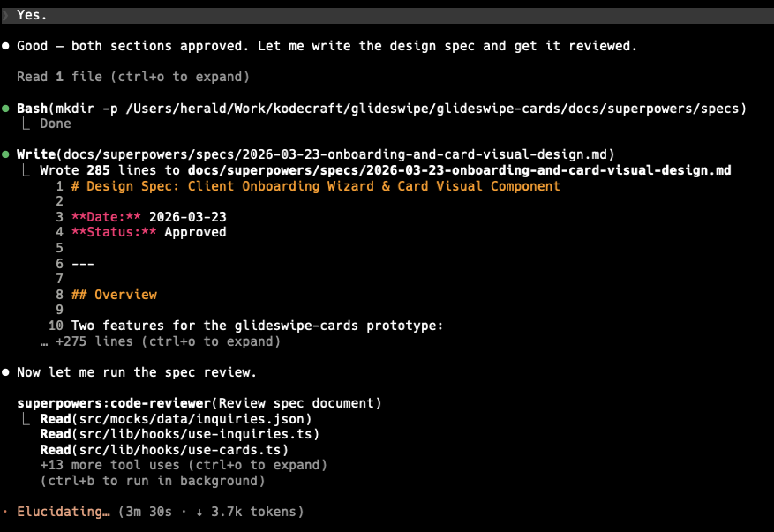This screenshot has width=774, height=532.
Task: Click the green bullet next to Bash command
Action: [6, 109]
